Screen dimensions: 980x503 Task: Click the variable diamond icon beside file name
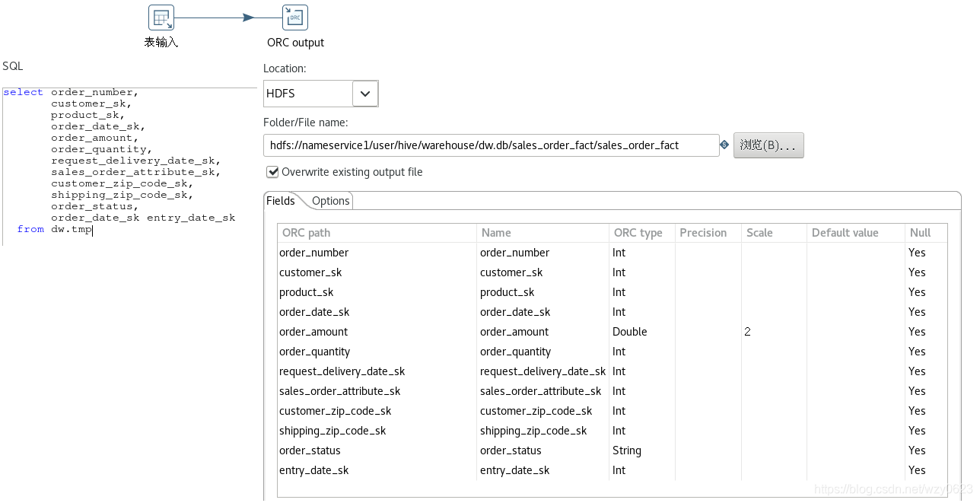click(724, 145)
